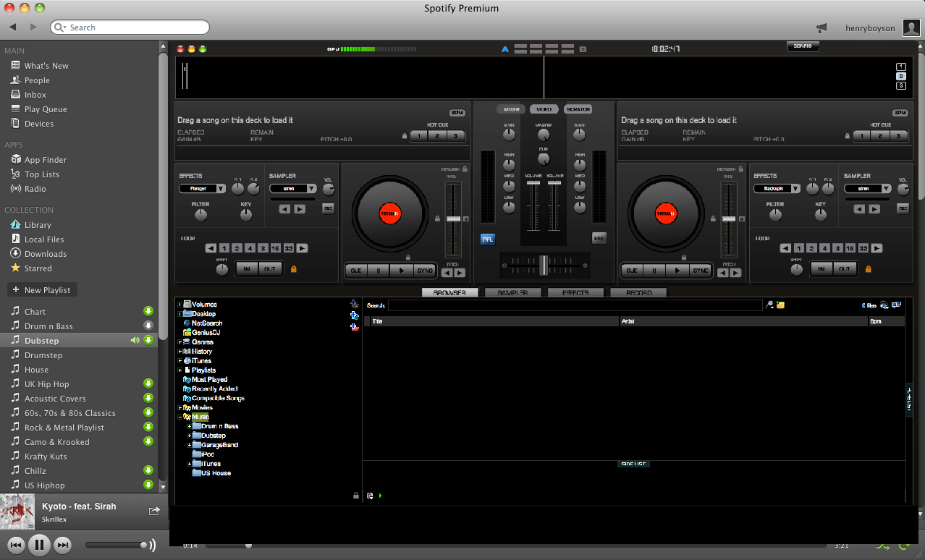
Task: Click the left deck play button
Action: pos(402,271)
